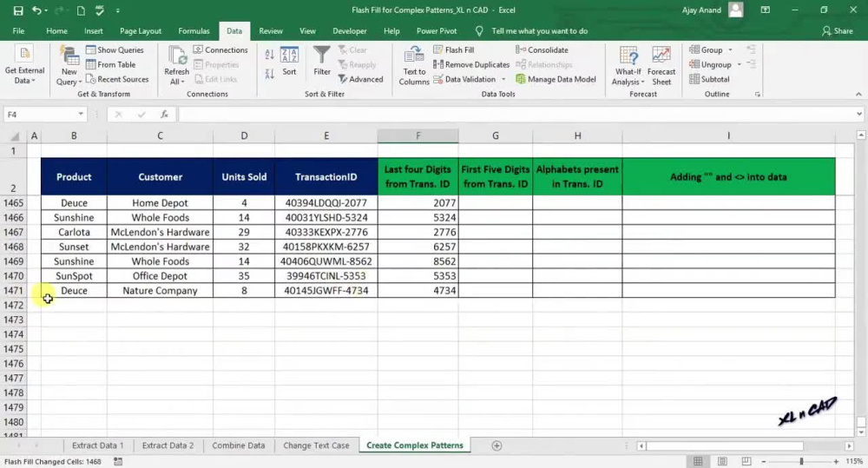Open Manage Data Model

(556, 79)
